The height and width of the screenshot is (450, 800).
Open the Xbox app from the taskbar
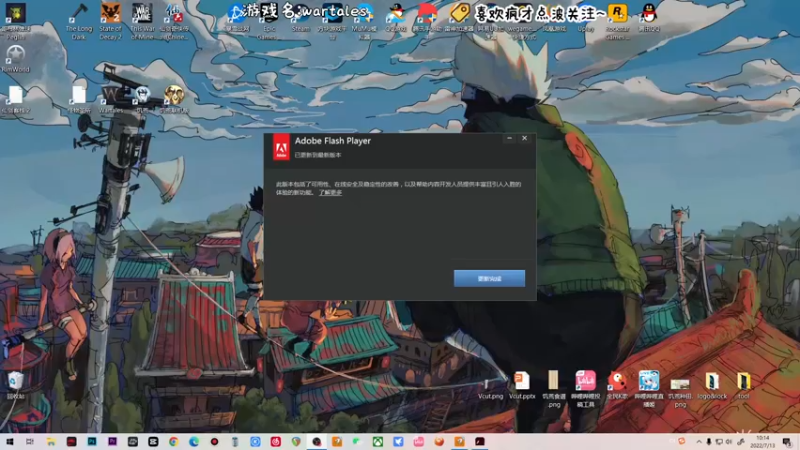point(378,441)
